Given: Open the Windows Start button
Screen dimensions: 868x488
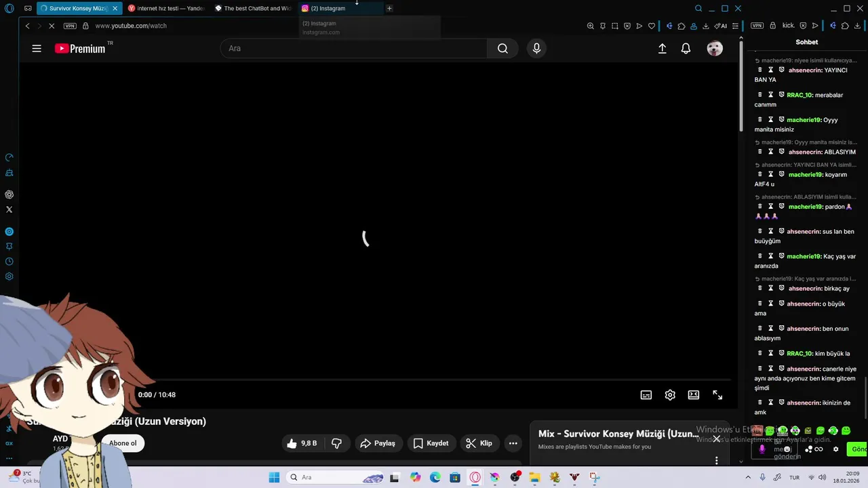Looking at the screenshot, I should [x=274, y=477].
